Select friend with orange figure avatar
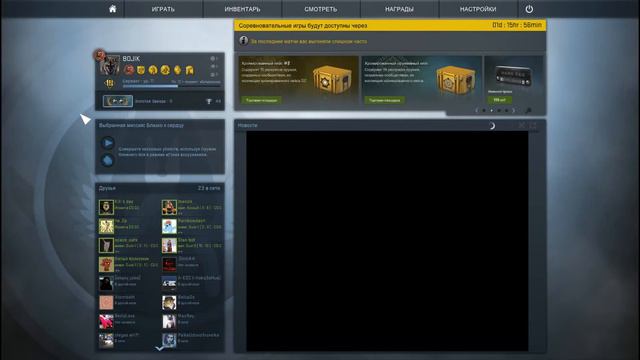 pyautogui.click(x=169, y=207)
